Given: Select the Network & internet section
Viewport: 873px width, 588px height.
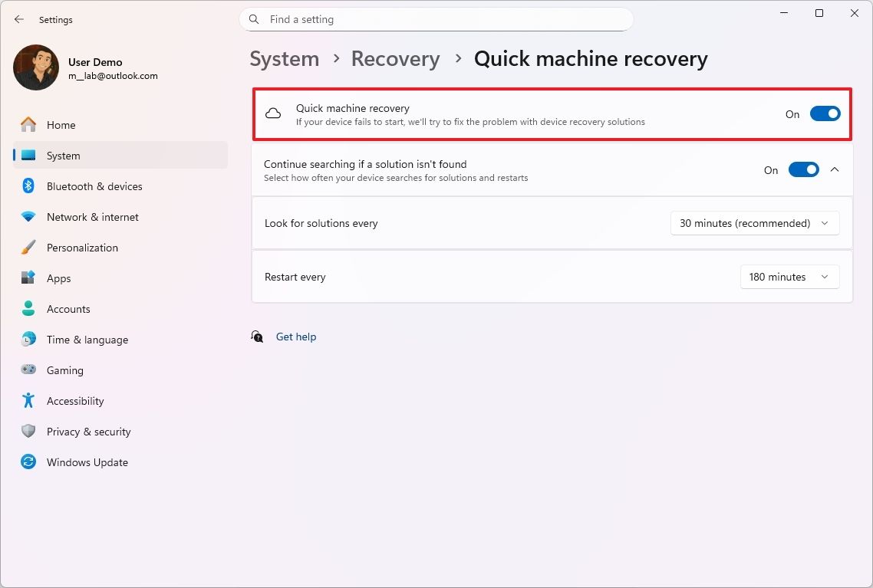Looking at the screenshot, I should click(x=92, y=216).
